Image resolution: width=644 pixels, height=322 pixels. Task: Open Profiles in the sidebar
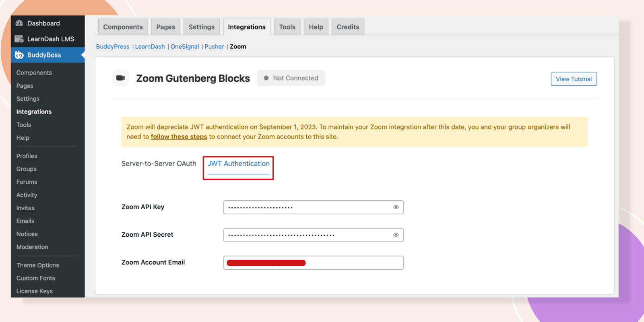coord(27,156)
